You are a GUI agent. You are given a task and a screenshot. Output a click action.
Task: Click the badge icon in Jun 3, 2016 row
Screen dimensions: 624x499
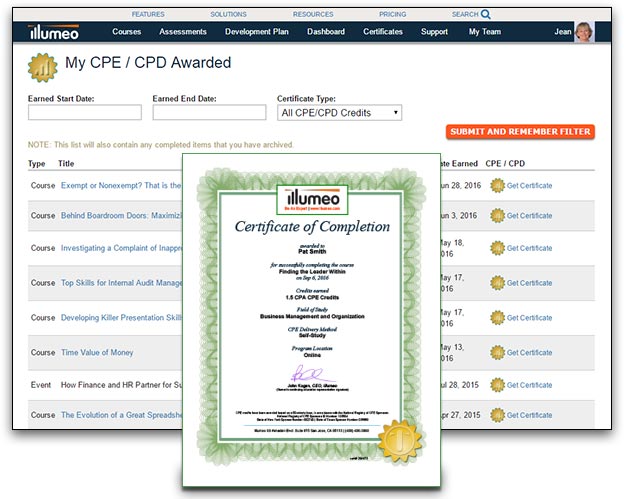tap(497, 216)
